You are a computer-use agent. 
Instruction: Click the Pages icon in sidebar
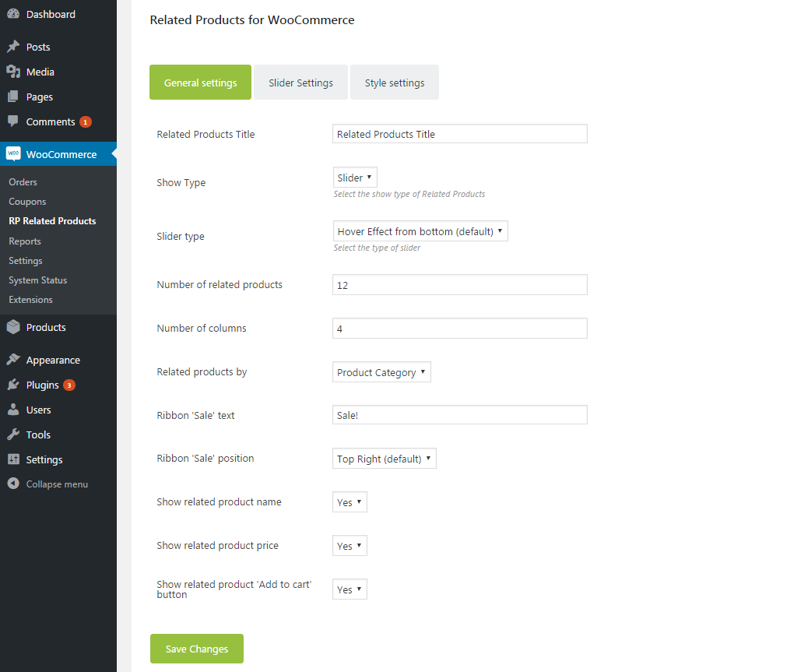coord(13,97)
